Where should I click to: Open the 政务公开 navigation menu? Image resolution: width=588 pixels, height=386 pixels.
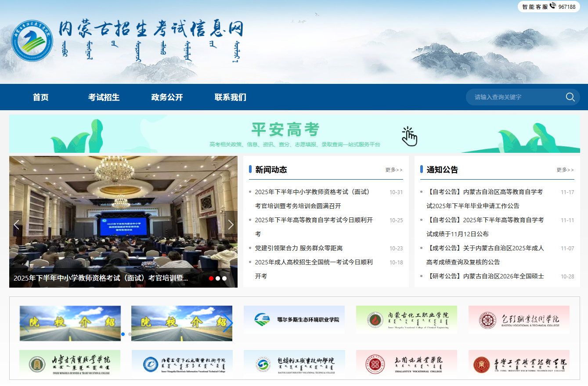point(167,97)
